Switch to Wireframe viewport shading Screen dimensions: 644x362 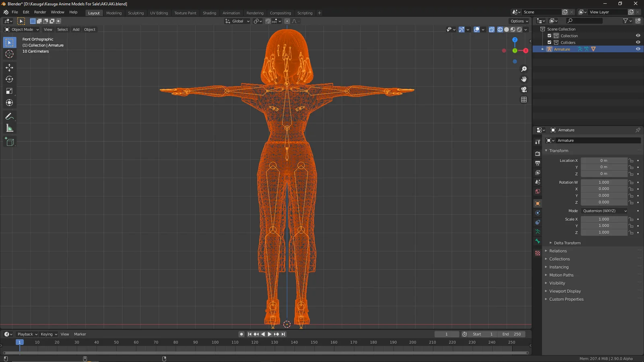(500, 29)
